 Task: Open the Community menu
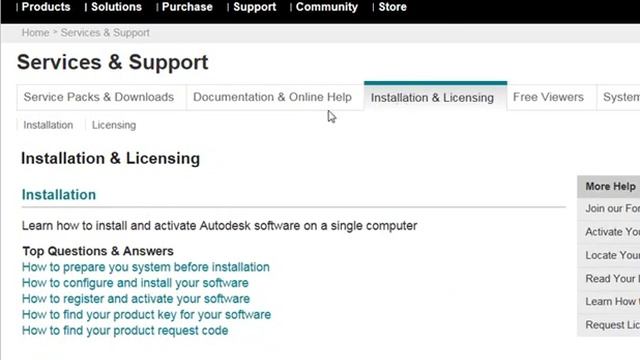[x=327, y=7]
